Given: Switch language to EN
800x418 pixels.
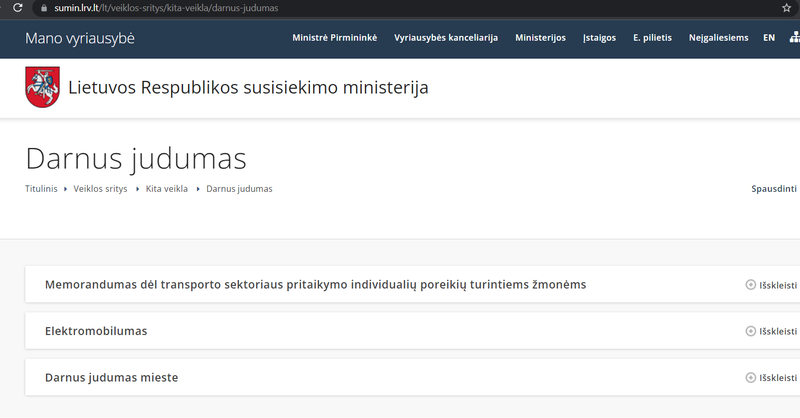Looking at the screenshot, I should (x=768, y=38).
